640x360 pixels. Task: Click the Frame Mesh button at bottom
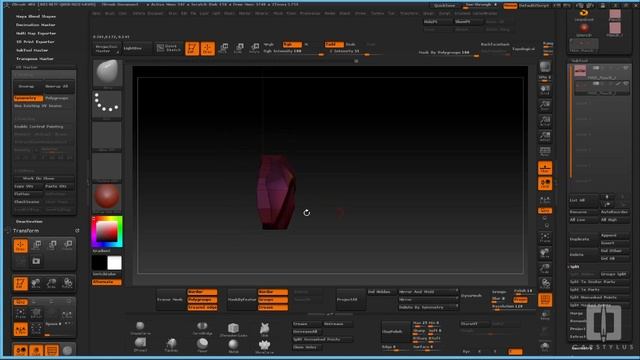[170, 300]
